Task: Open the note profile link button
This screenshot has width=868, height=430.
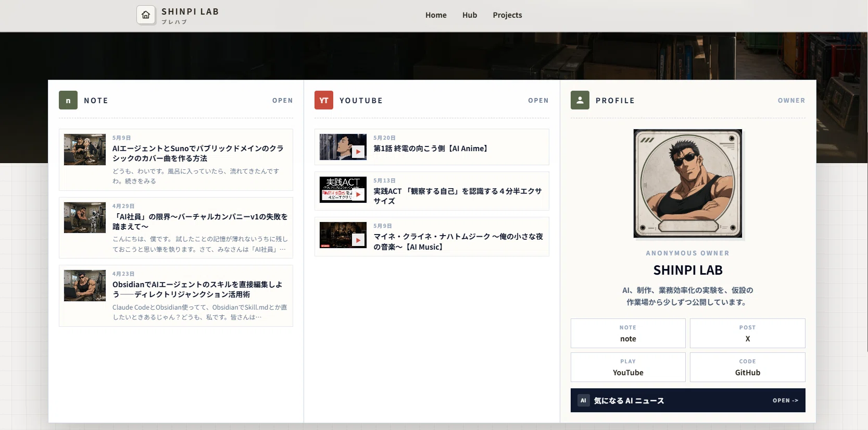Action: 628,333
